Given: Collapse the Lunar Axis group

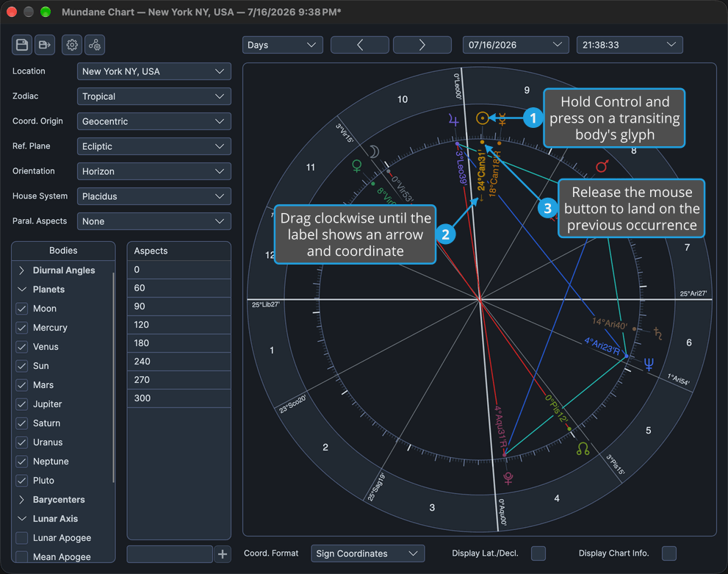Looking at the screenshot, I should pos(21,519).
